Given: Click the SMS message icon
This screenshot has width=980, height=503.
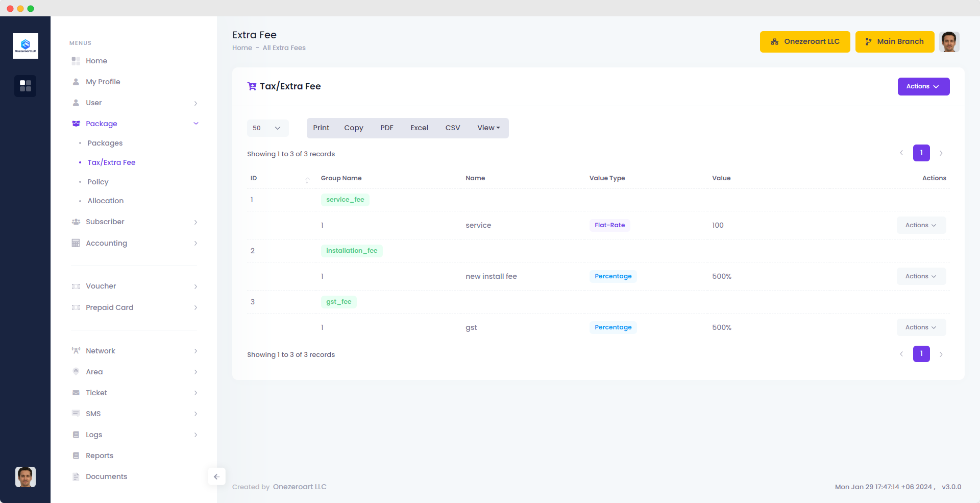Looking at the screenshot, I should click(76, 414).
